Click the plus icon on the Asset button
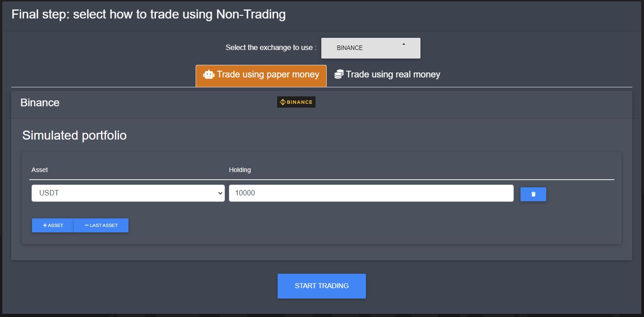 [x=45, y=225]
